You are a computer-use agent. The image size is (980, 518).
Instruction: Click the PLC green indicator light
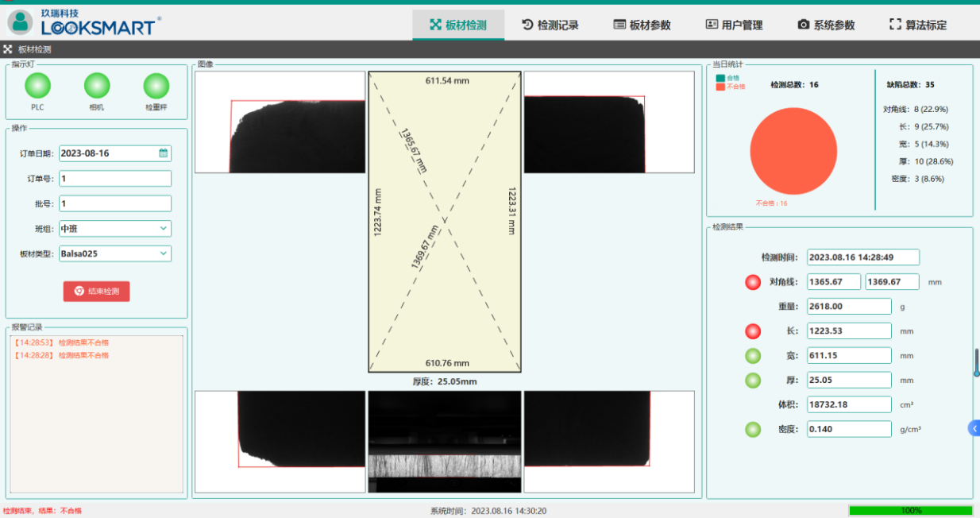(x=37, y=85)
